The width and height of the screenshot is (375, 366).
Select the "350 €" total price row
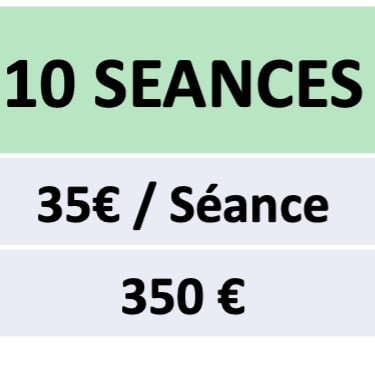tap(187, 293)
